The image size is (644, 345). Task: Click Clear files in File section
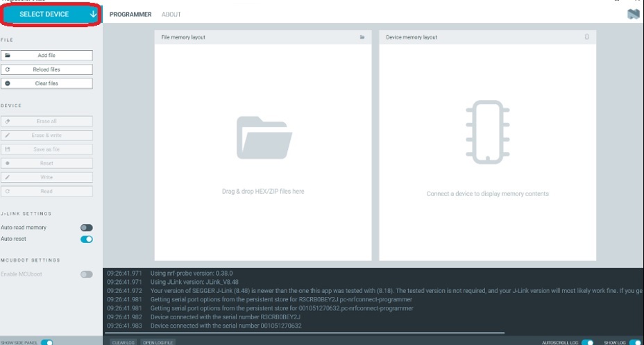[x=46, y=83]
